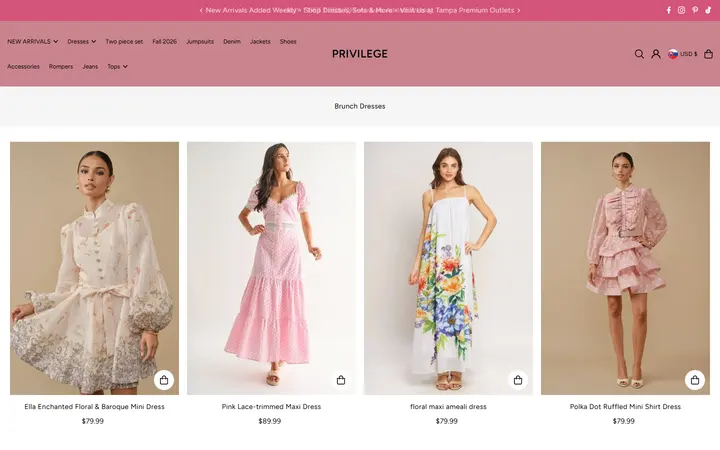Open the shopping cart bag in header
The image size is (720, 450).
pyautogui.click(x=709, y=54)
